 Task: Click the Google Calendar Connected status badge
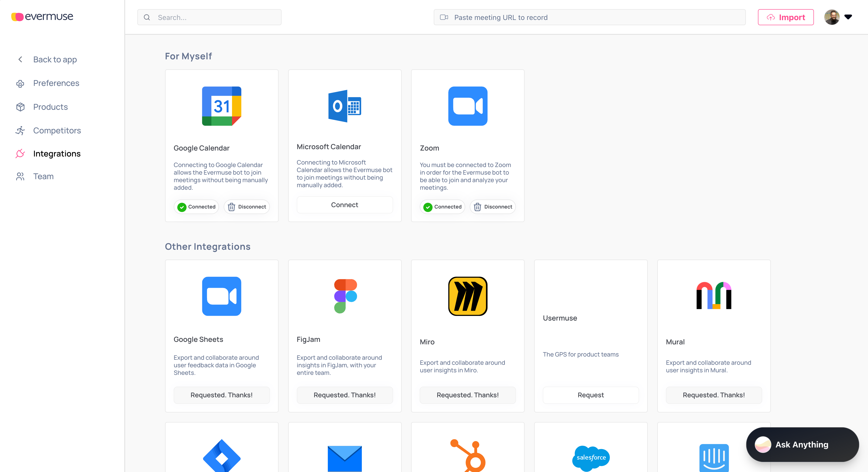click(196, 207)
